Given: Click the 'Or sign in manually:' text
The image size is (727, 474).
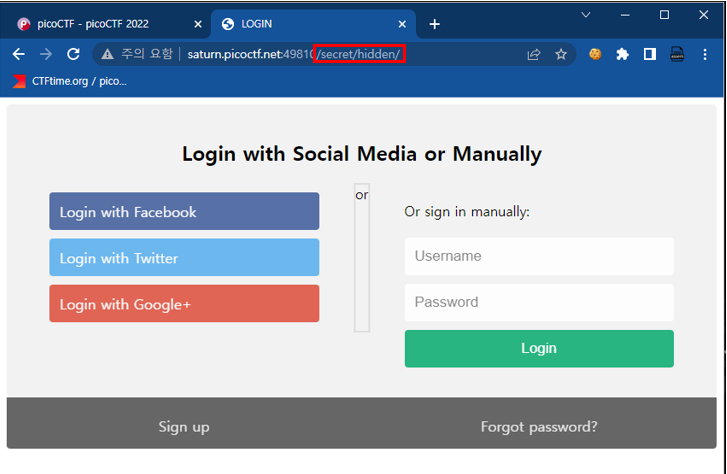Looking at the screenshot, I should point(467,212).
